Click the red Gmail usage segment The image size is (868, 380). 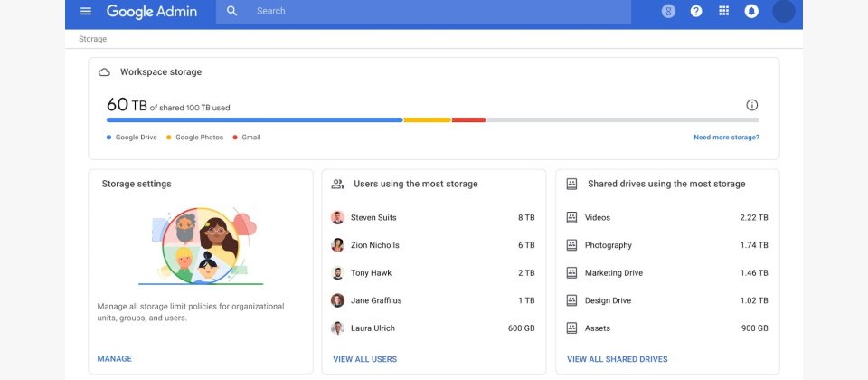[x=469, y=120]
